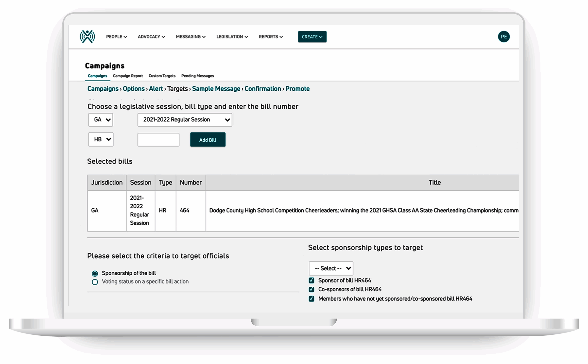Uncheck Co-sponsors of bill HR464

(x=311, y=289)
